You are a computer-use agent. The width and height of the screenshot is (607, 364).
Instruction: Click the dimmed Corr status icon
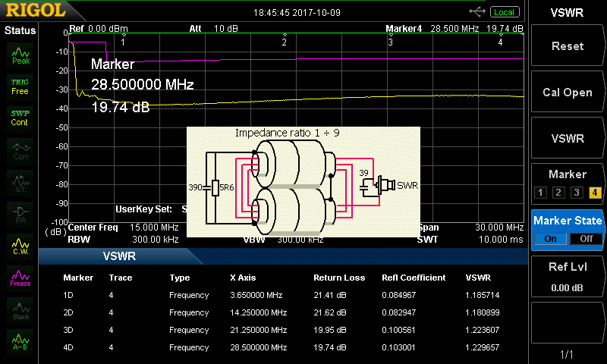tap(20, 149)
